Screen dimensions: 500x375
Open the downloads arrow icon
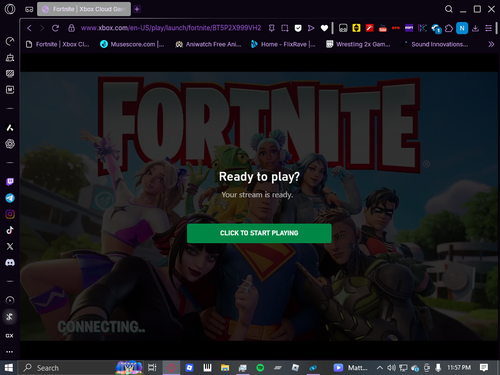point(475,28)
